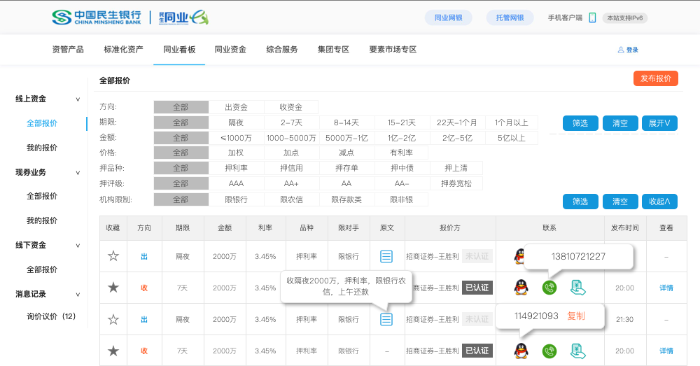Open the 同业资金 navigation tab
This screenshot has height=366, width=700.
[230, 50]
